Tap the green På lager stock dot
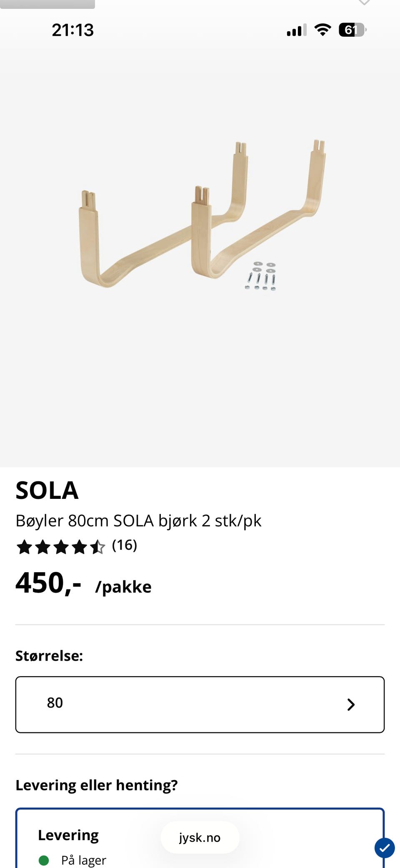 point(44,860)
